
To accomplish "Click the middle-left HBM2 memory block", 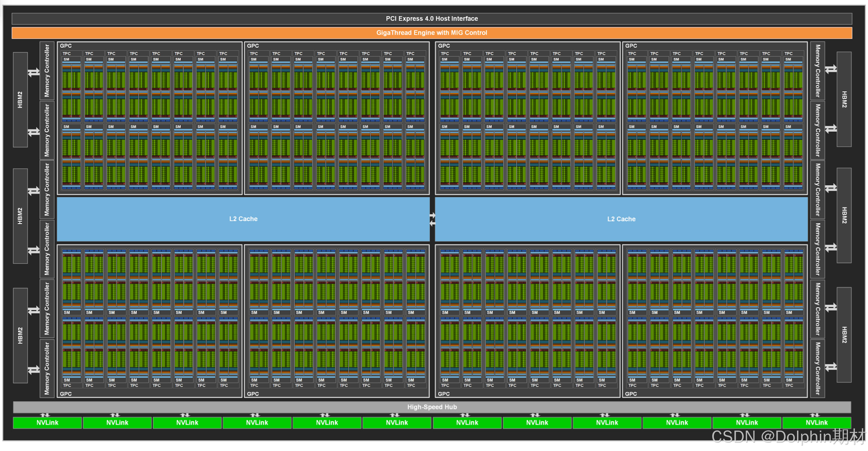I will coord(20,216).
